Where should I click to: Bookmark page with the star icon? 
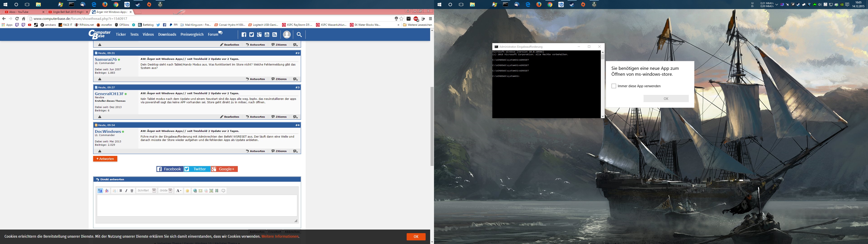point(401,19)
